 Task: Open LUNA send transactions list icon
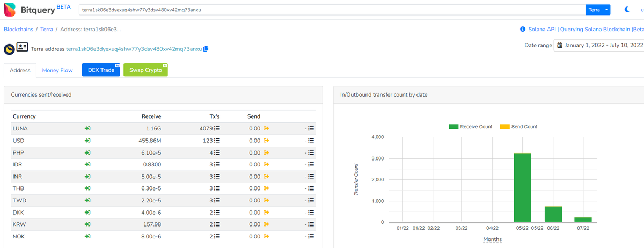pyautogui.click(x=311, y=129)
